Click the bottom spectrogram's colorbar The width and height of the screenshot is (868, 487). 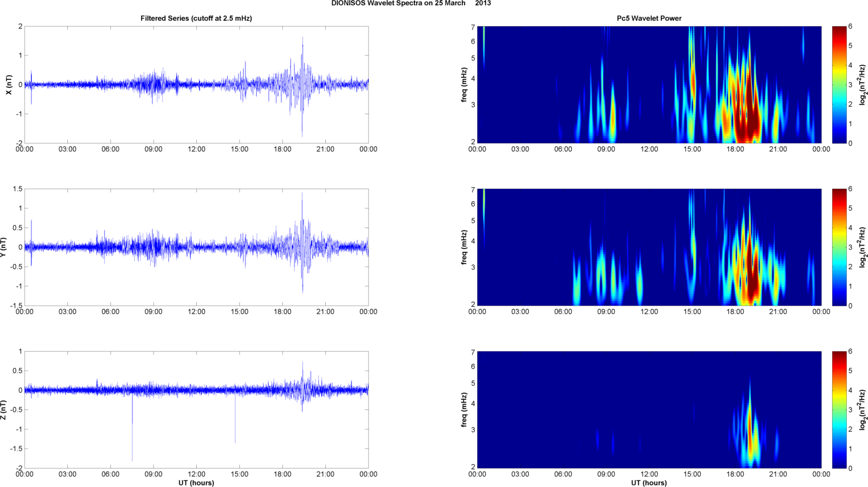[839, 410]
